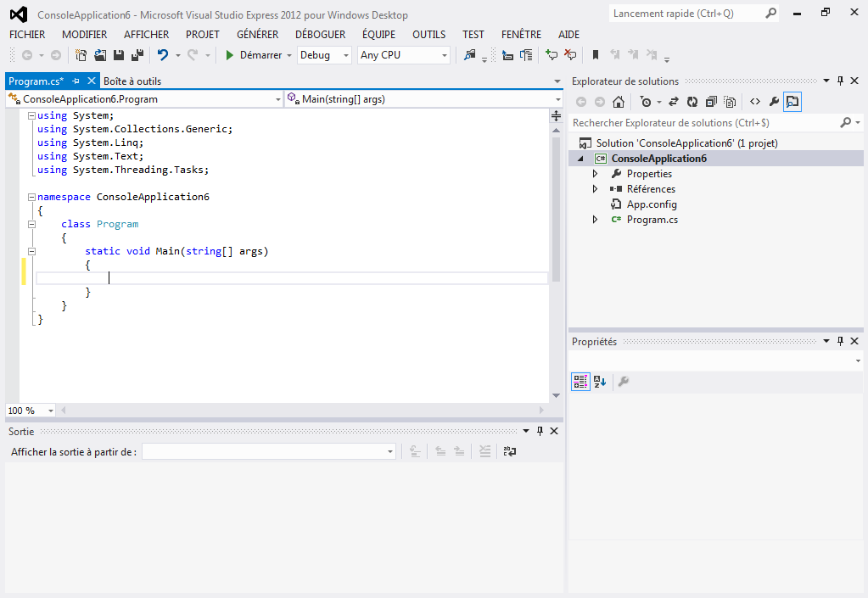Click the App.config file icon
Viewport: 868px width, 598px height.
(616, 204)
